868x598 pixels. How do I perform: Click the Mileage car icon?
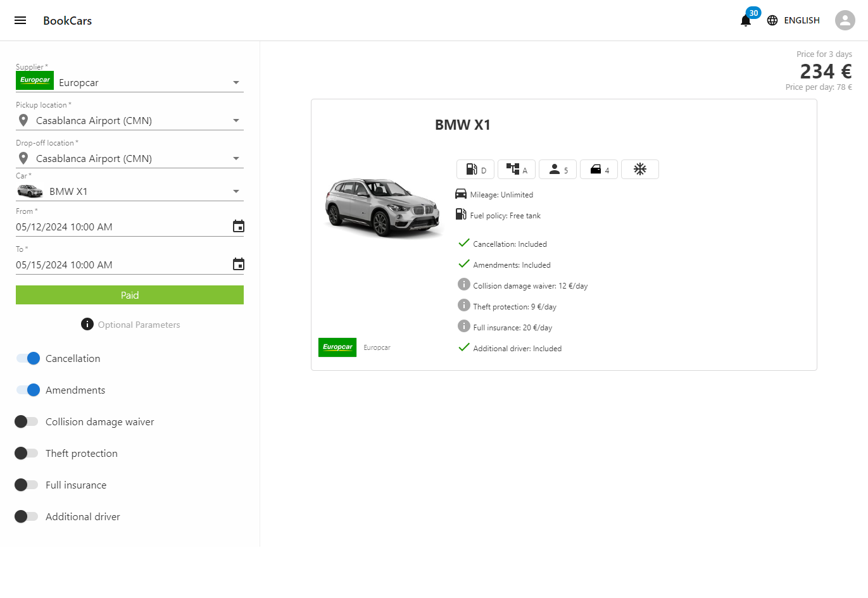coord(461,194)
